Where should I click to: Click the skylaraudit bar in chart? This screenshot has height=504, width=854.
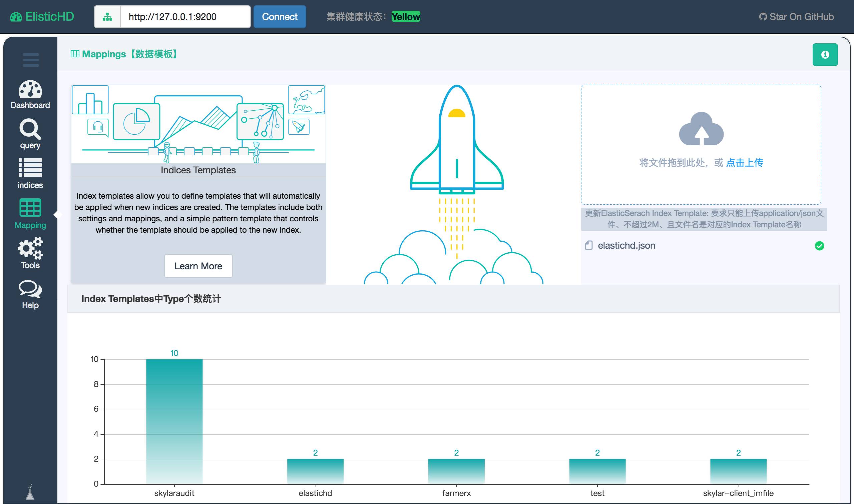(x=174, y=421)
